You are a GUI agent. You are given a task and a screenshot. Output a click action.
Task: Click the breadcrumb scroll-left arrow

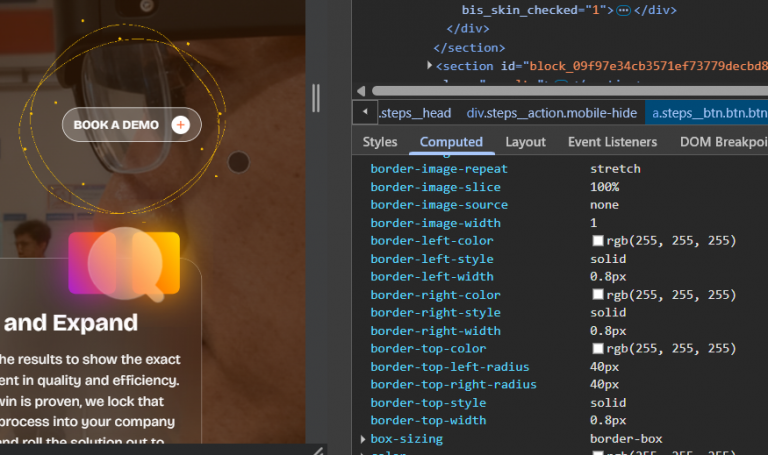pos(365,112)
